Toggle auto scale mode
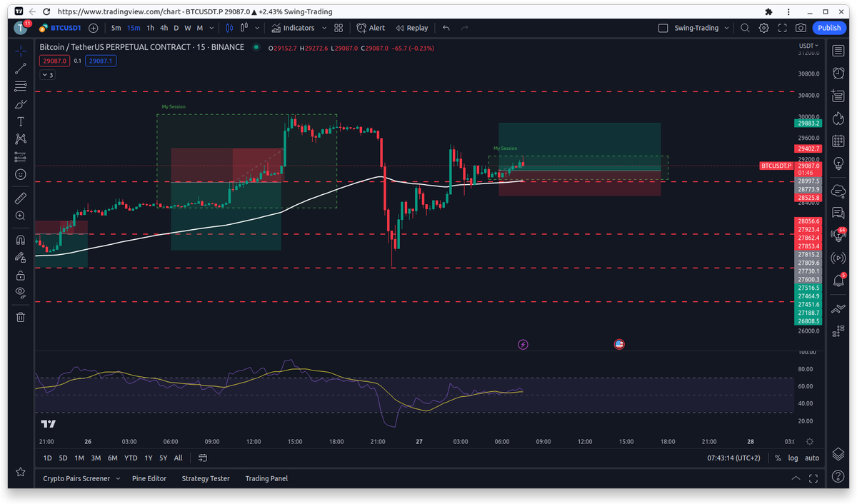The image size is (857, 504). tap(812, 458)
